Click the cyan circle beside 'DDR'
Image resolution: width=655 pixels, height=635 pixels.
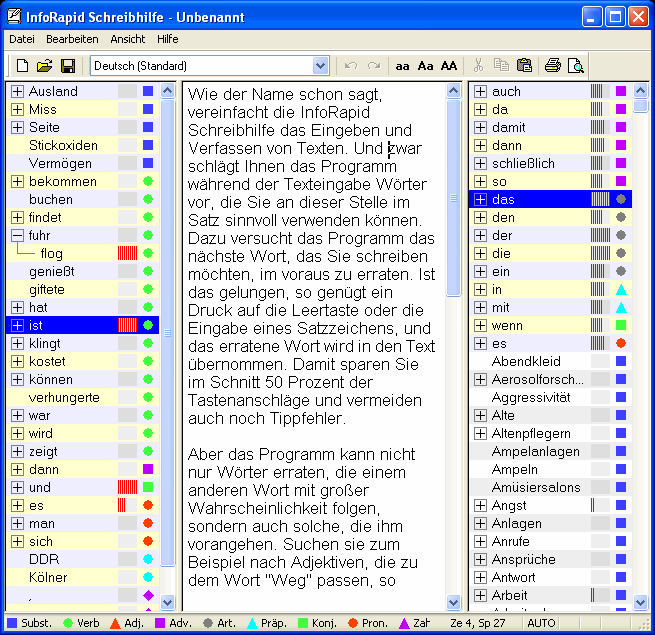[148, 559]
